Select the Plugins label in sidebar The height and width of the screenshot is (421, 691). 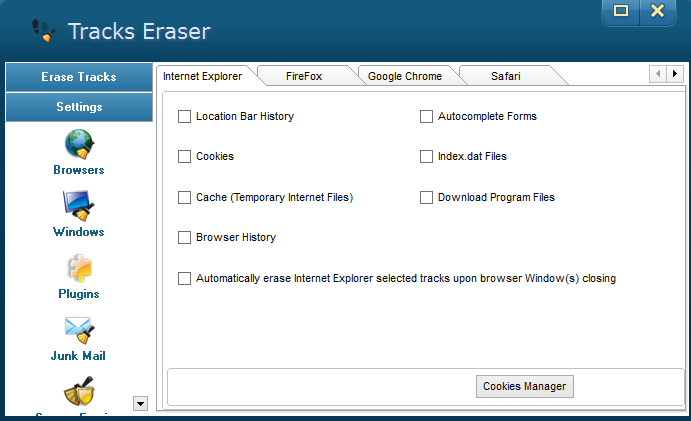point(79,294)
